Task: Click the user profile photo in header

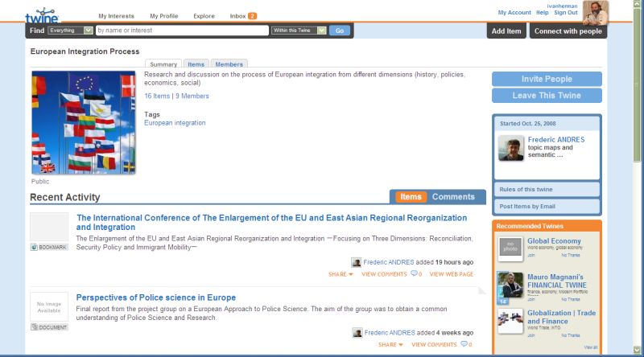Action: pos(596,13)
